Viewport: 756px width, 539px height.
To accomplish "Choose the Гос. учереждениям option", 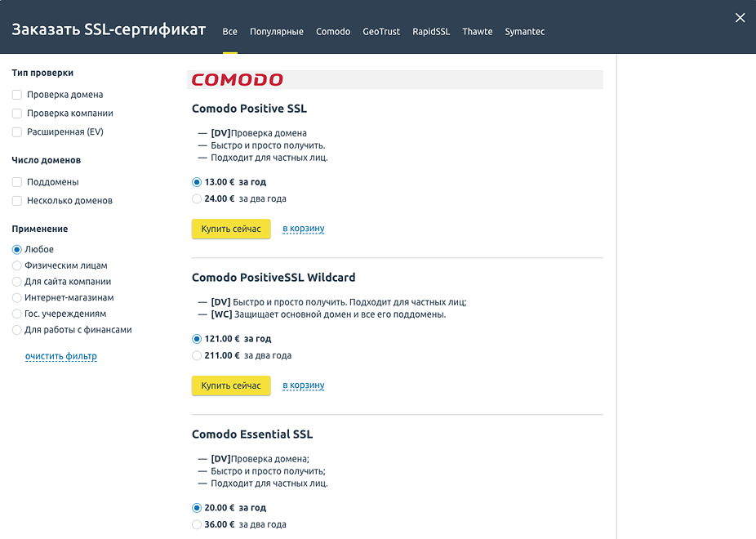I will point(17,314).
